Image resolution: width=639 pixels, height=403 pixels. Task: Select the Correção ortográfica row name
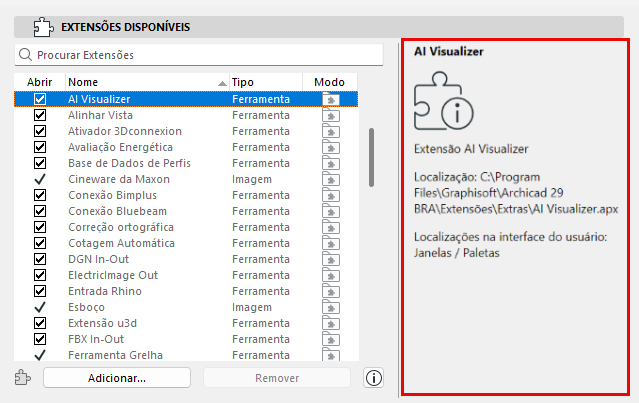(121, 227)
